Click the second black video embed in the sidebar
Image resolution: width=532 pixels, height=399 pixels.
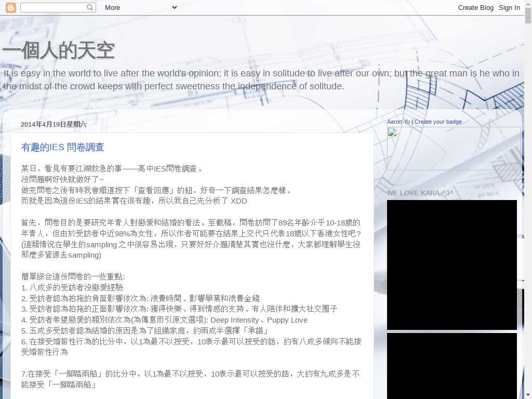click(x=451, y=366)
